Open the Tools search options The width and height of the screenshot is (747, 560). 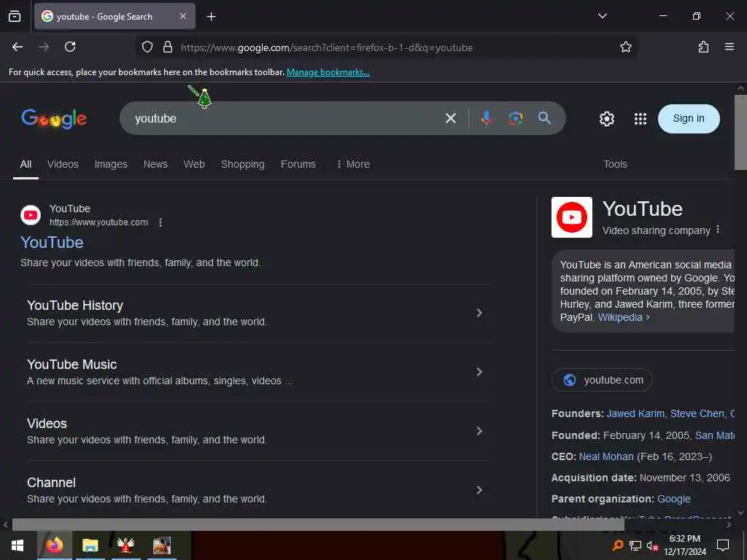point(615,164)
